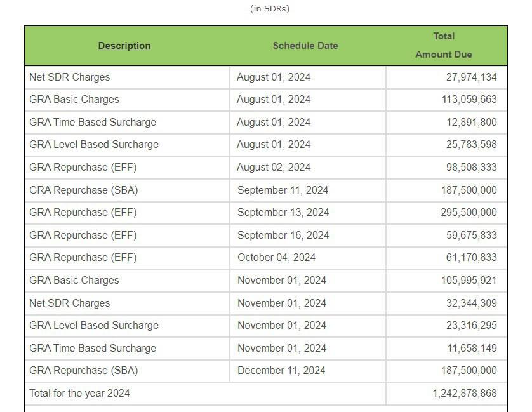
Task: Click the September 16, 2024 date cell
Action: coord(283,235)
